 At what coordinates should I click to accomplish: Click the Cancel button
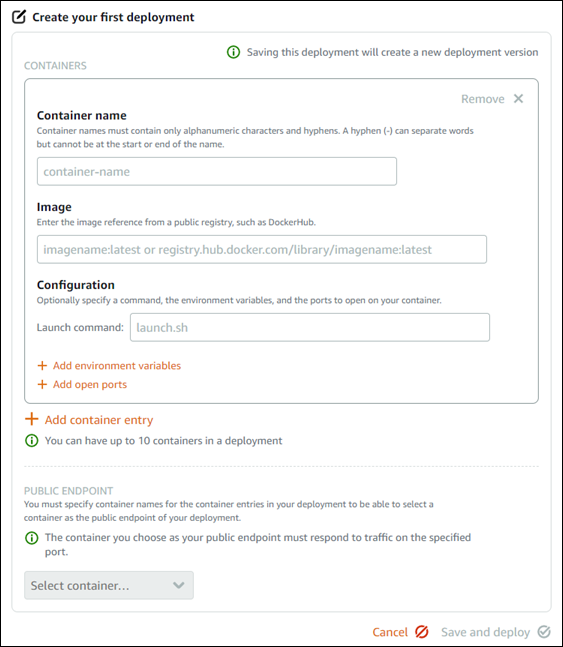[x=390, y=632]
